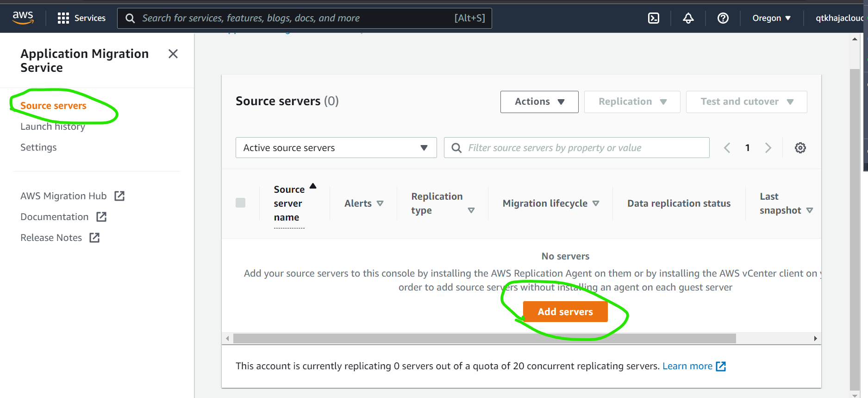Image resolution: width=868 pixels, height=398 pixels.
Task: Open the Documentation link
Action: pos(54,217)
